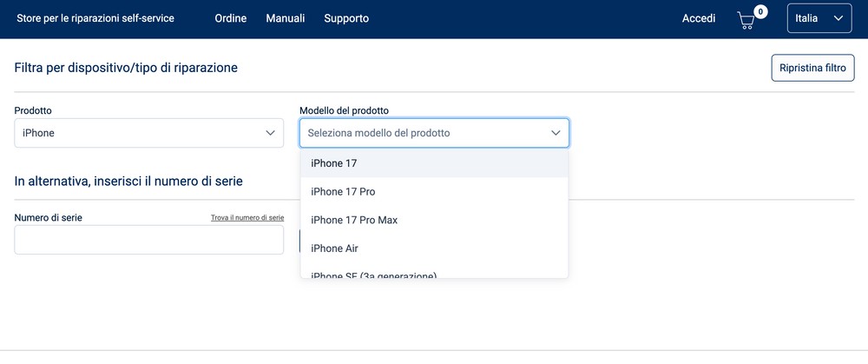This screenshot has width=868, height=364.
Task: Click the chevron arrow in Prodotto dropdown
Action: click(x=269, y=133)
